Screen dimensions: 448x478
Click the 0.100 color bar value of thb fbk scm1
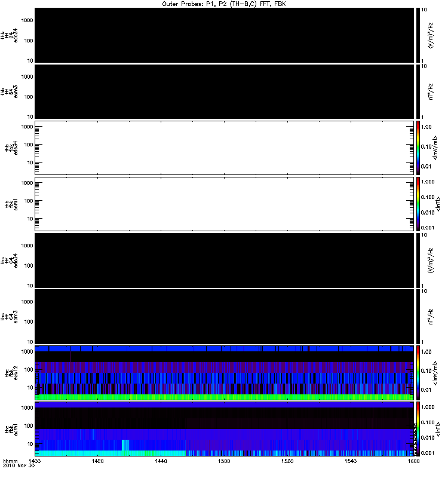click(427, 197)
